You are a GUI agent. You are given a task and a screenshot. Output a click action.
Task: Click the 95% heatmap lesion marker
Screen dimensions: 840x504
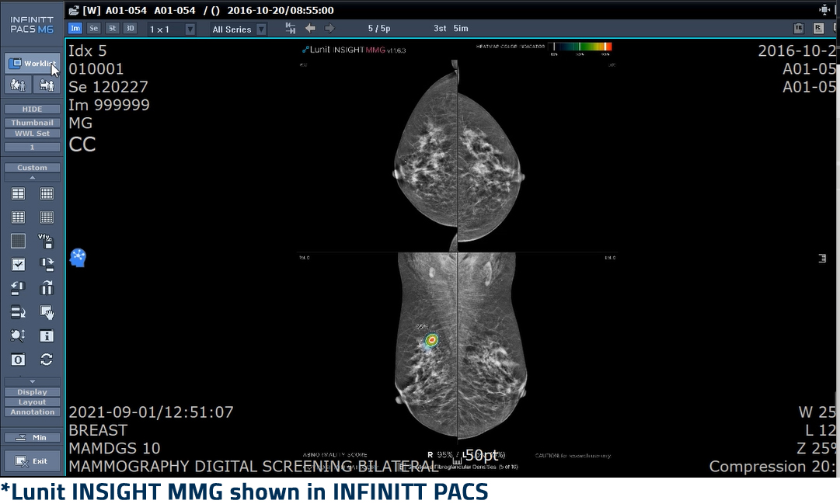432,339
